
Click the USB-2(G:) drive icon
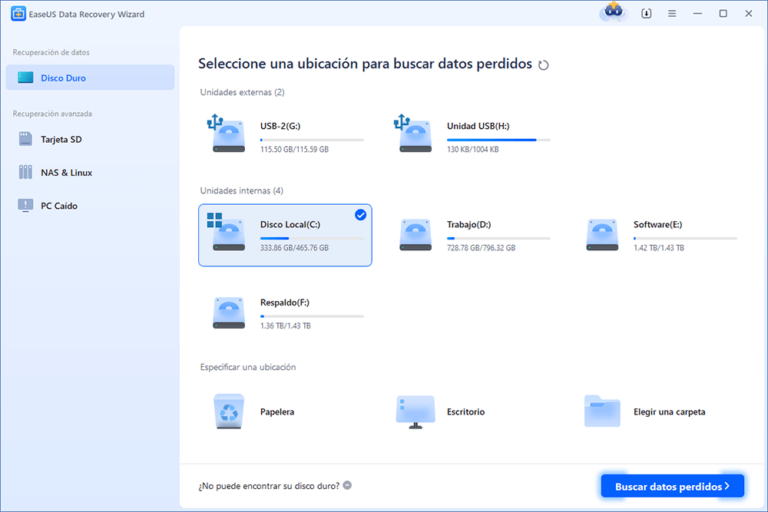tap(226, 133)
